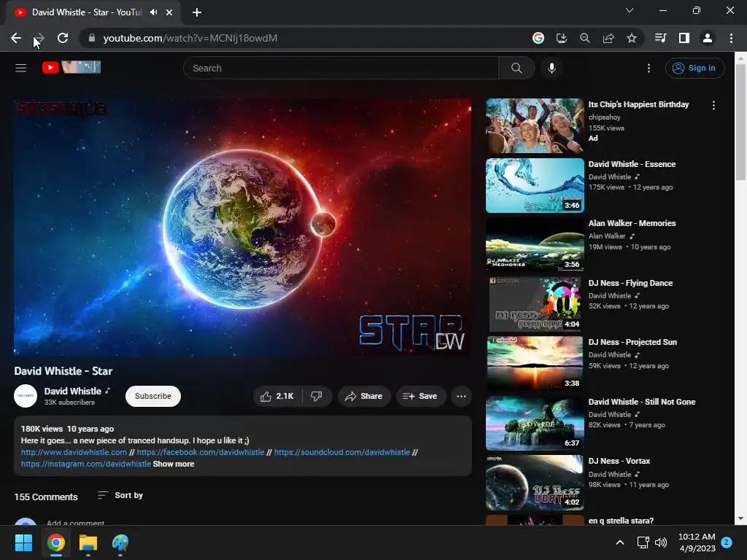The height and width of the screenshot is (560, 747).
Task: Click the search magnifier button
Action: tap(516, 68)
